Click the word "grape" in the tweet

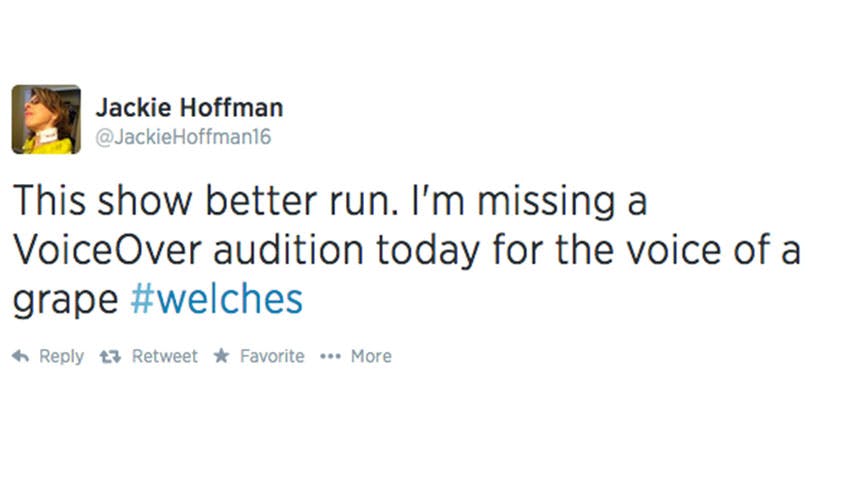pyautogui.click(x=66, y=301)
